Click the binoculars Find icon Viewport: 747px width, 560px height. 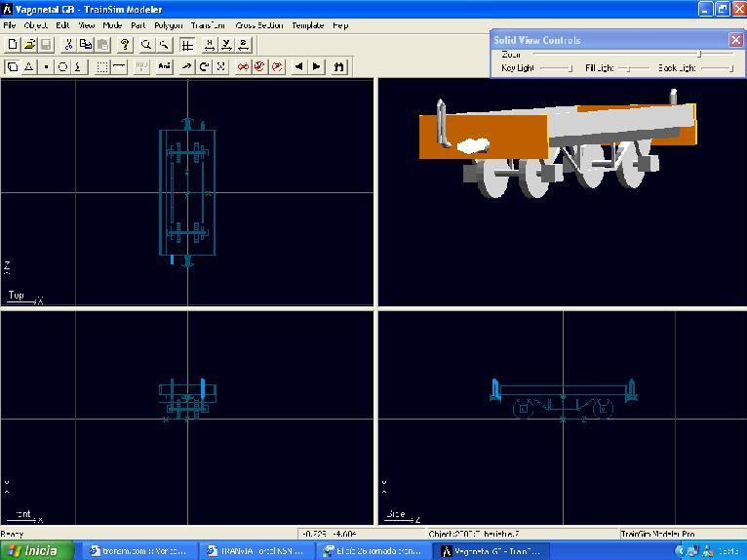[338, 67]
